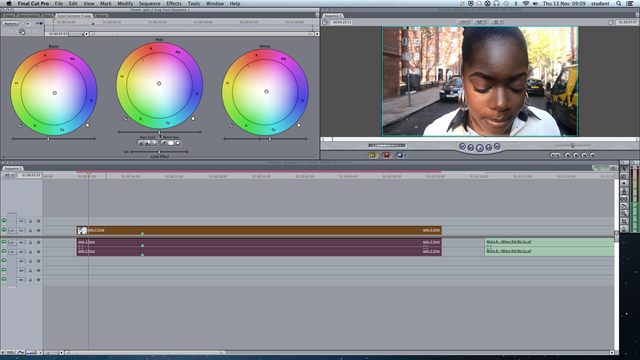This screenshot has height=360, width=640.
Task: Toggle Auto Select on track V1
Action: pyautogui.click(x=38, y=231)
